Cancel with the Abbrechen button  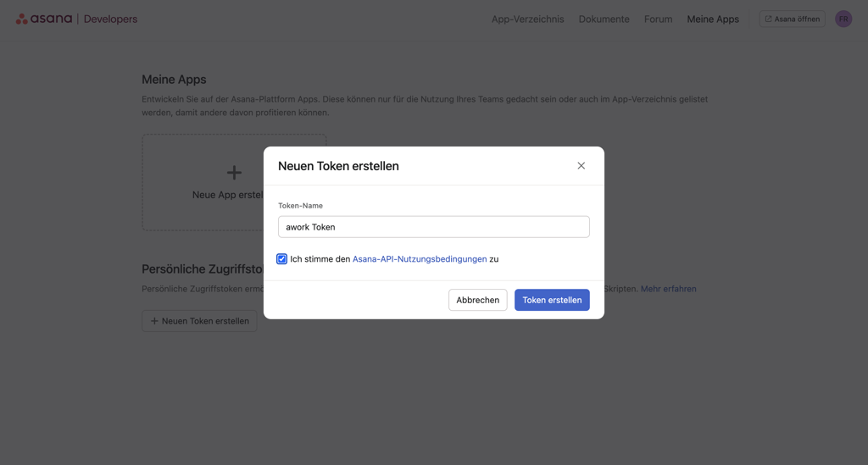click(478, 300)
